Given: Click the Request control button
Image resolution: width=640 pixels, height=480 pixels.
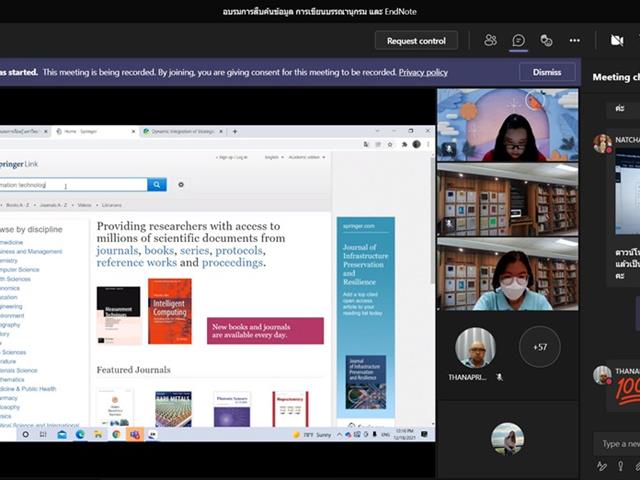Looking at the screenshot, I should click(x=416, y=41).
